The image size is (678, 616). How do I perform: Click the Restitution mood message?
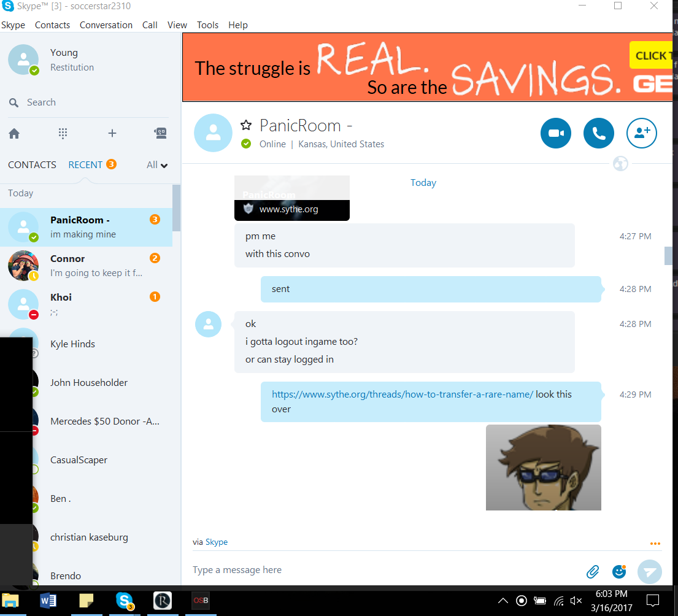tap(72, 67)
